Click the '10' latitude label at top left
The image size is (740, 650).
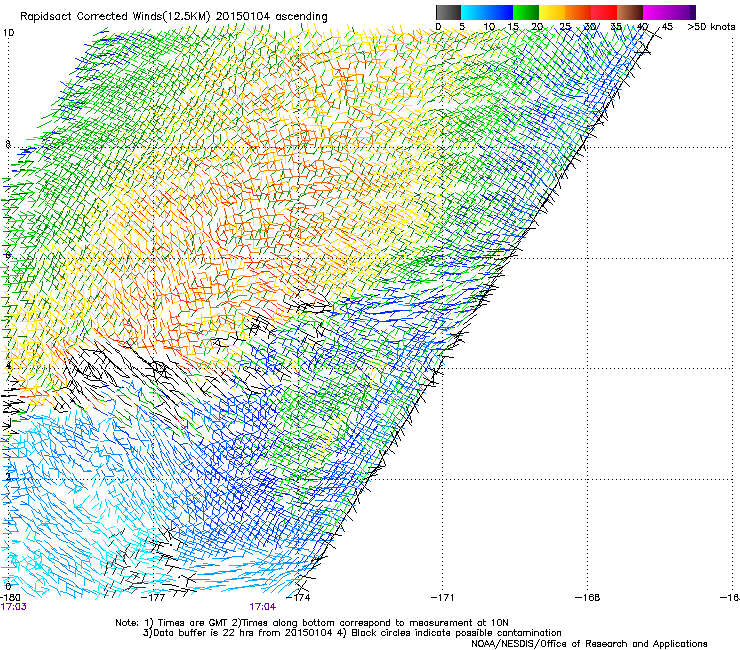point(8,33)
